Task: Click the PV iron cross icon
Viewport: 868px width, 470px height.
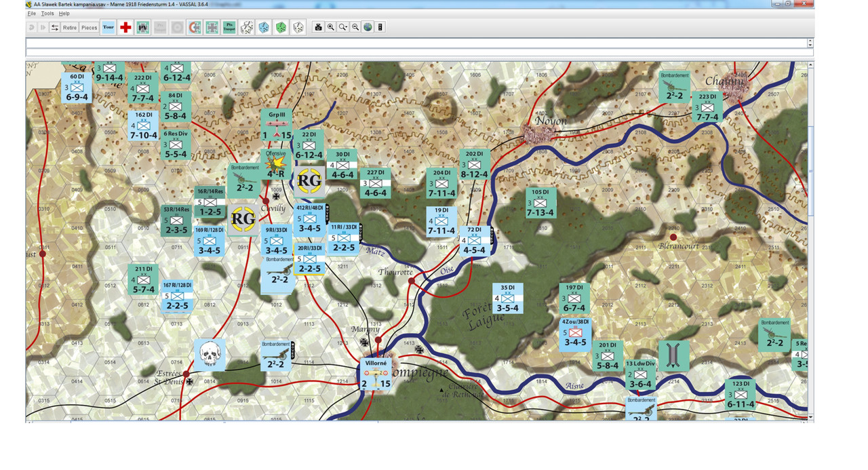Action: 143,27
